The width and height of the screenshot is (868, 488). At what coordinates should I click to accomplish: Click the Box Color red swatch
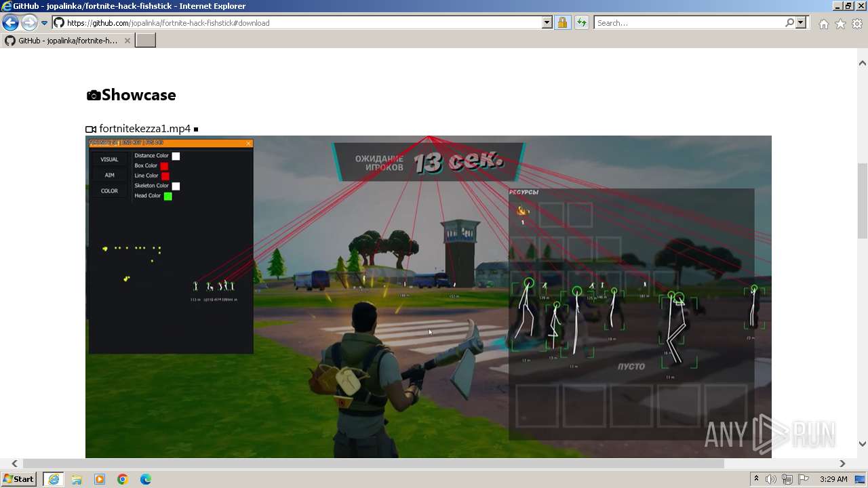click(x=164, y=166)
